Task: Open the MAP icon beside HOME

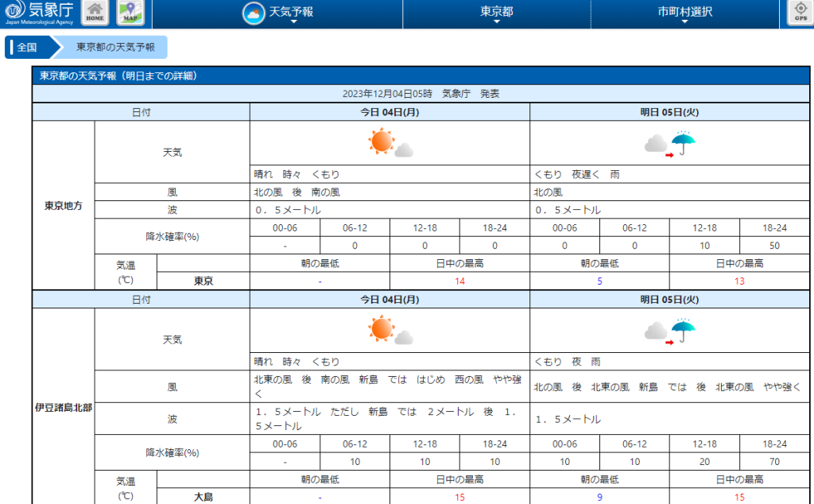Action: click(130, 12)
